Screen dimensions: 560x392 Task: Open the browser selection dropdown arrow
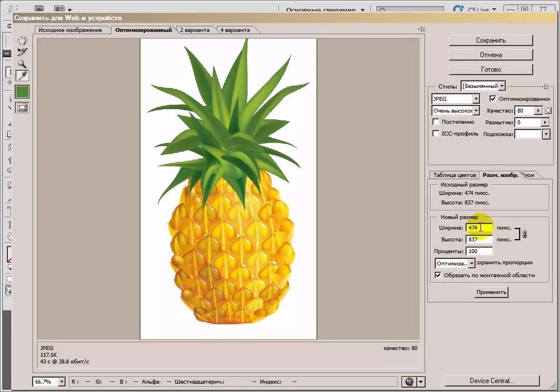point(421,382)
